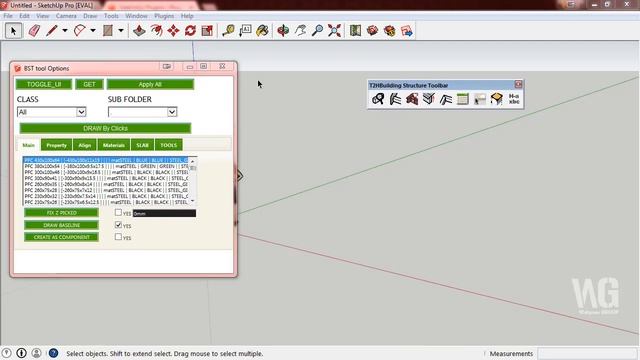
Task: Click the GET button
Action: (89, 84)
